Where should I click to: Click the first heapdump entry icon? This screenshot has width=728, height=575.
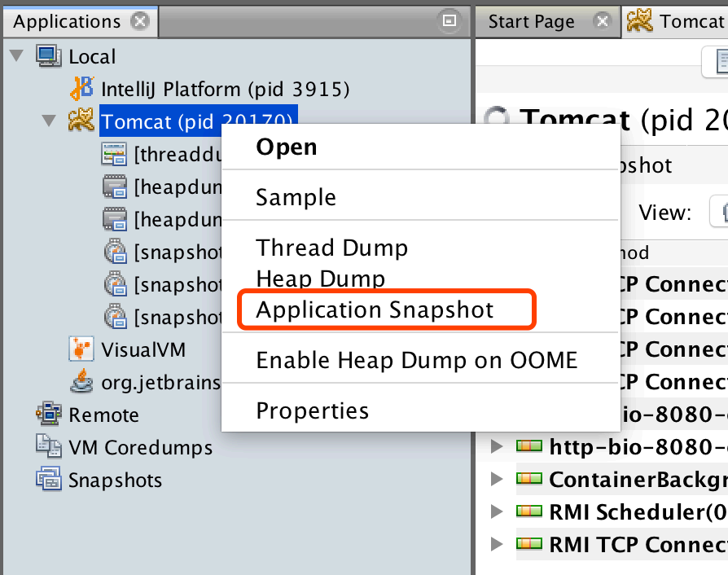[x=114, y=187]
